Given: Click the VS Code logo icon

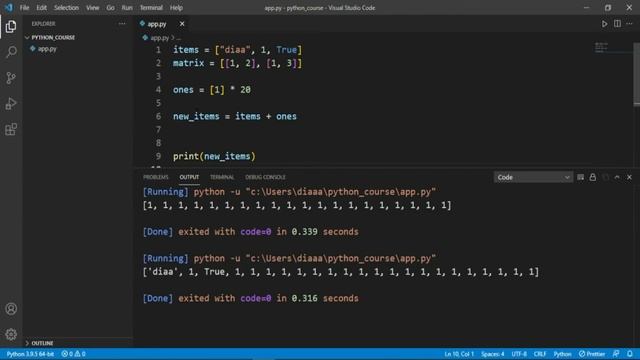Looking at the screenshot, I should 9,7.
